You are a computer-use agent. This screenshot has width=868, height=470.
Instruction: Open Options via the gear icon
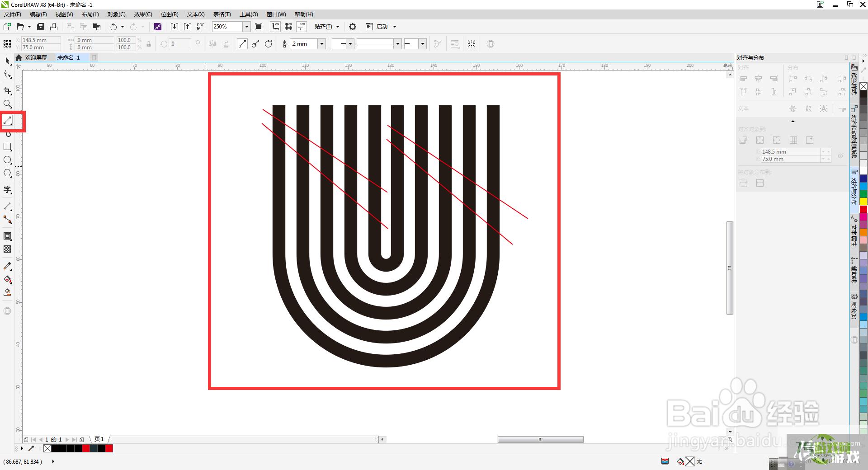(353, 27)
